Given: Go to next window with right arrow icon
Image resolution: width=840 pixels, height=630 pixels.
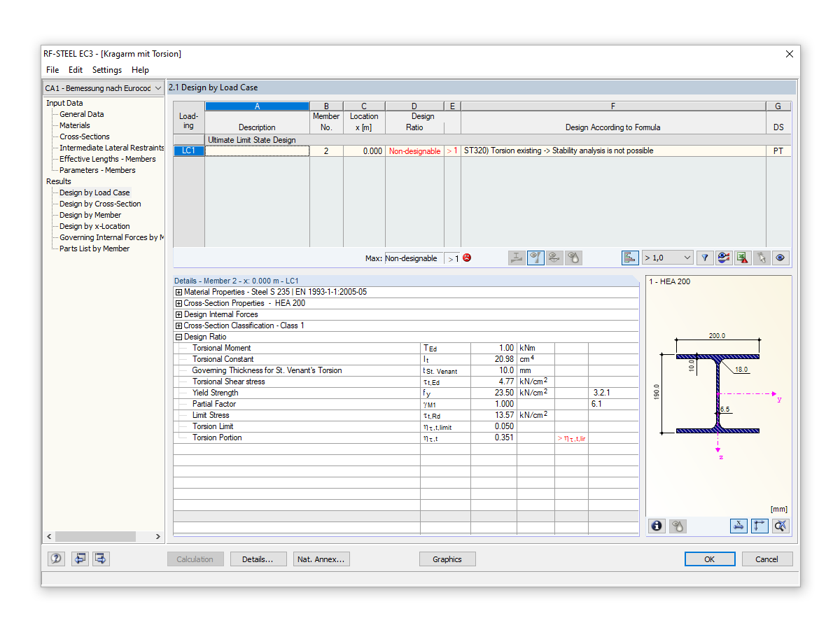Looking at the screenshot, I should point(101,559).
